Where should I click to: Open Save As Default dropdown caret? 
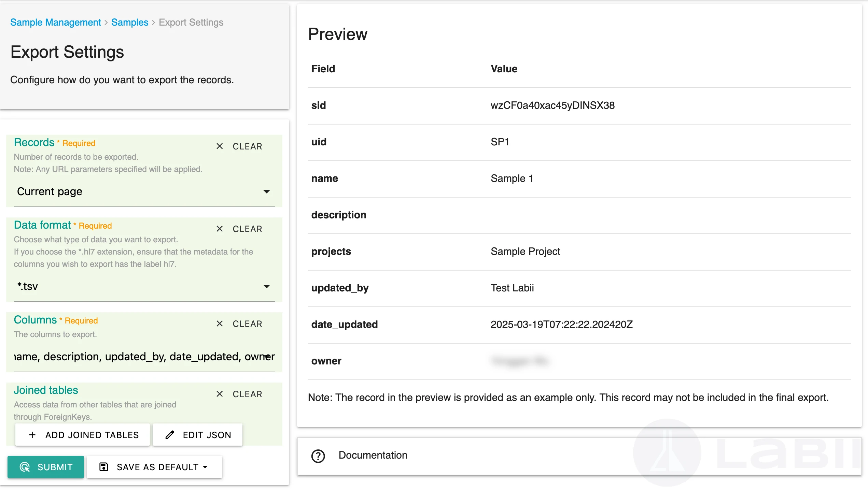[x=205, y=467]
